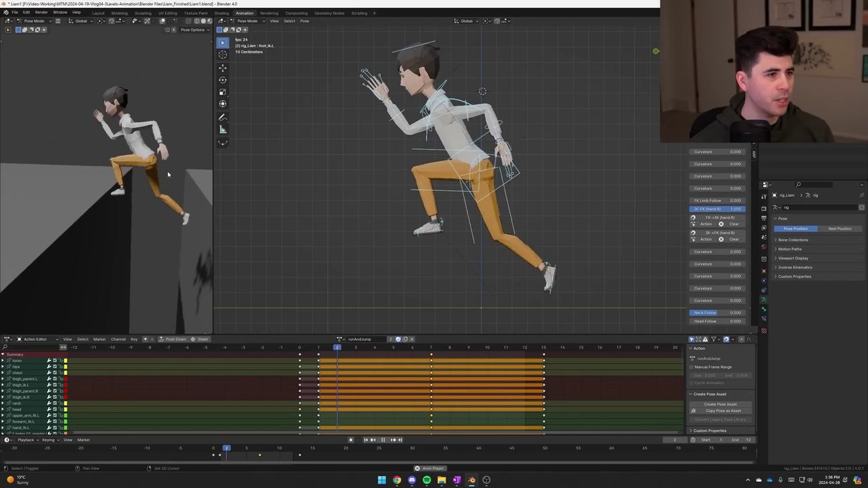Click the Create Pose Asset button
This screenshot has width=868, height=488.
(720, 405)
